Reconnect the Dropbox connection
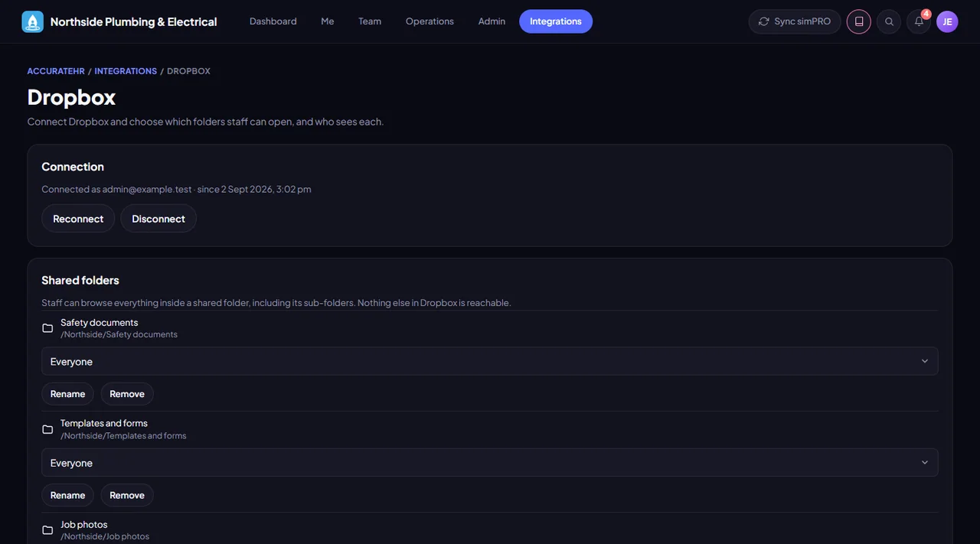The height and width of the screenshot is (544, 980). (x=78, y=219)
